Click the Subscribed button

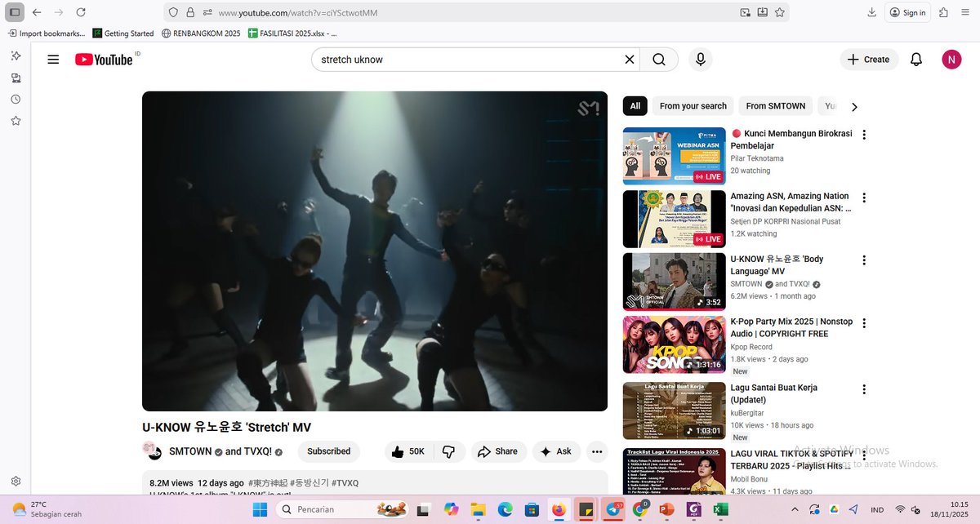click(329, 451)
